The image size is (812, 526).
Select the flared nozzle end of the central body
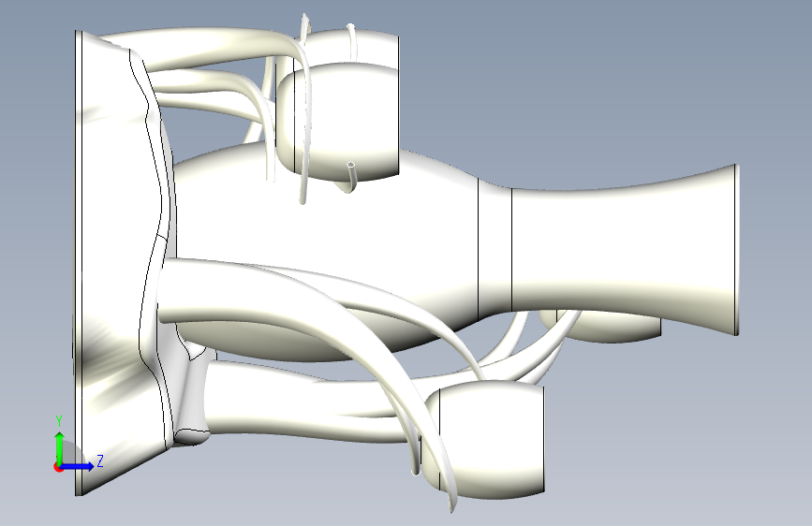(624, 249)
